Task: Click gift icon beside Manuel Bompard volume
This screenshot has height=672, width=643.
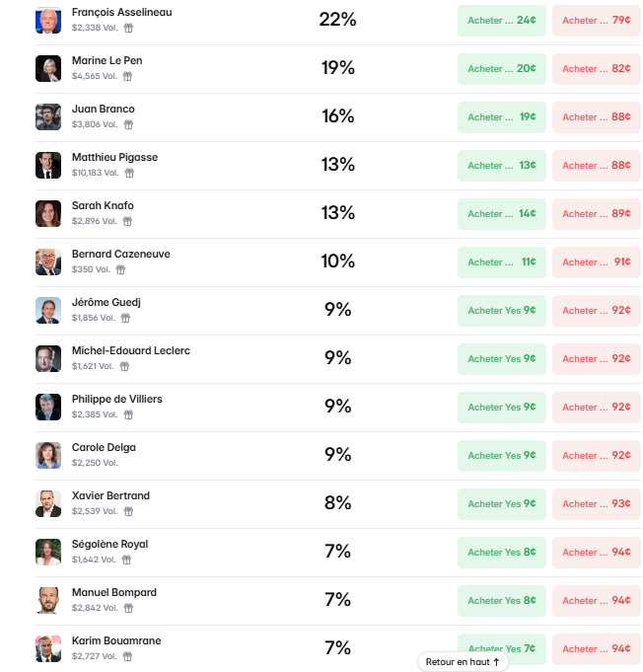Action: [x=128, y=609]
